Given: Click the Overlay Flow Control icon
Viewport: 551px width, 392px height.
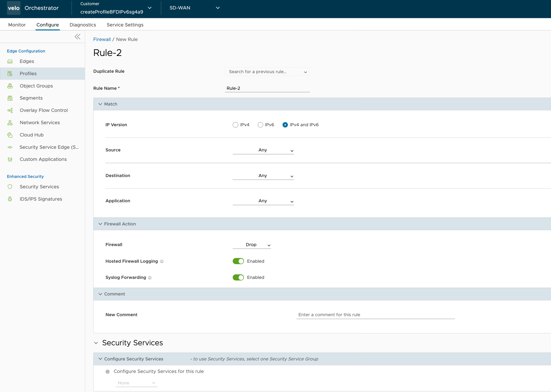Looking at the screenshot, I should click(10, 110).
